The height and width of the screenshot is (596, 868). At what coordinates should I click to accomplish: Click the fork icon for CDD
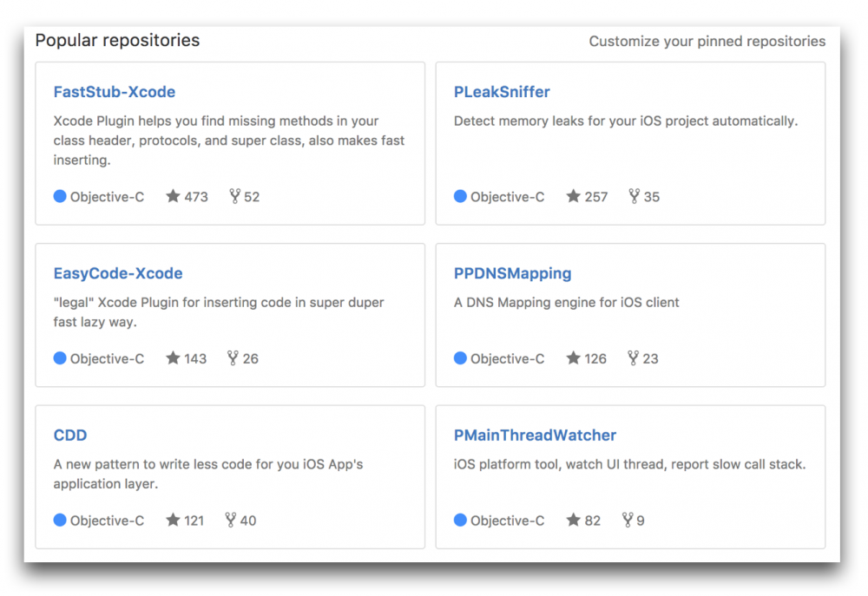point(231,520)
